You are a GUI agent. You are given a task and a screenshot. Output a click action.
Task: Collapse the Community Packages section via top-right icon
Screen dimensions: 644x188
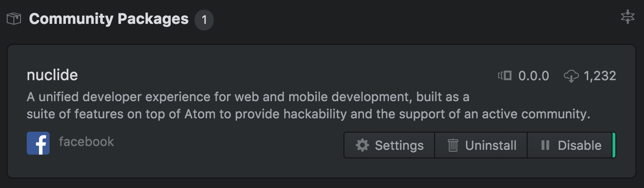628,17
